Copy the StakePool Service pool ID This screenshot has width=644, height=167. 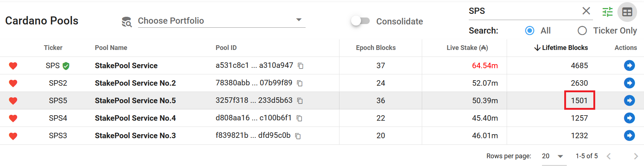point(301,66)
